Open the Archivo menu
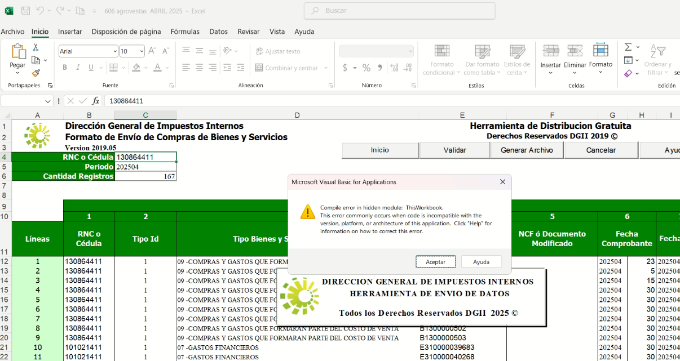The height and width of the screenshot is (361, 680). click(x=12, y=32)
